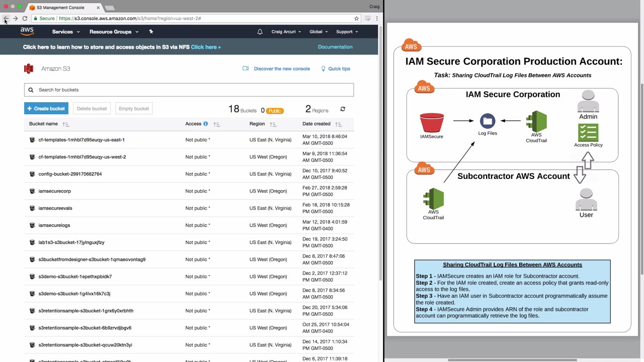Click the extension icon beside the bookmark star
Screen dimensions: 644x362
point(368,19)
